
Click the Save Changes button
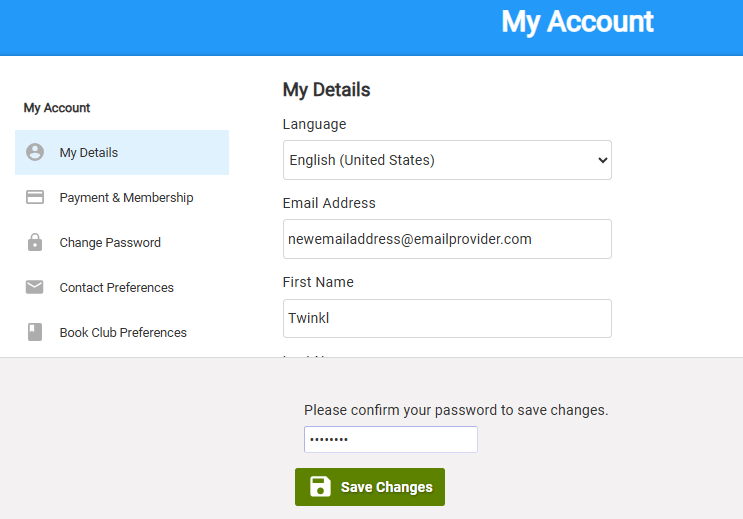[x=370, y=487]
